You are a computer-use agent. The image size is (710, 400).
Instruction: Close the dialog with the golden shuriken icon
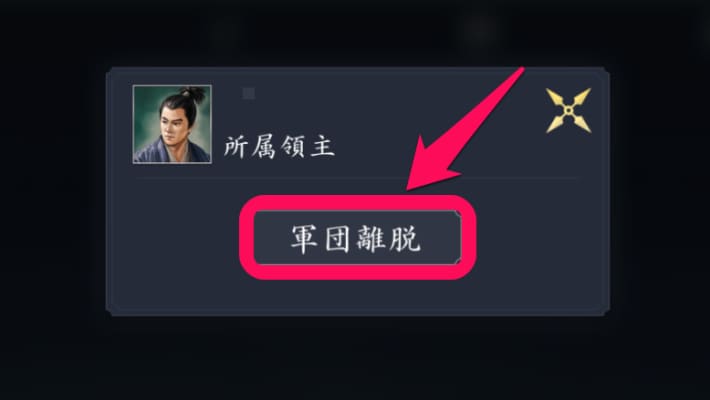[569, 111]
